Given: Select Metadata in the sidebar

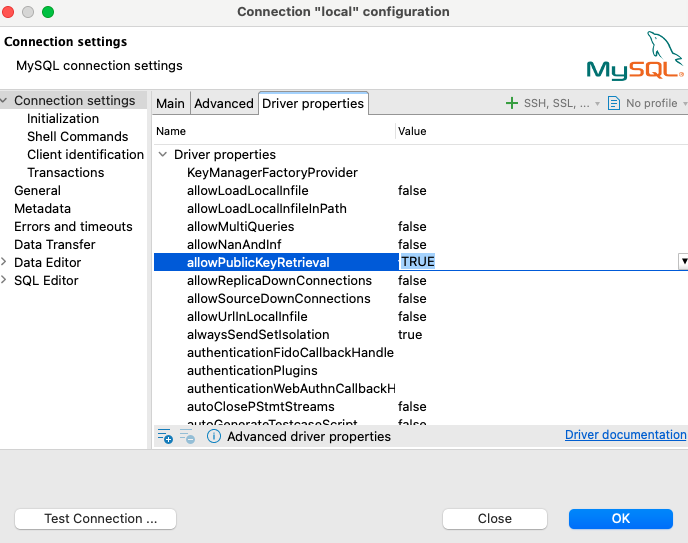Looking at the screenshot, I should pos(43,208).
